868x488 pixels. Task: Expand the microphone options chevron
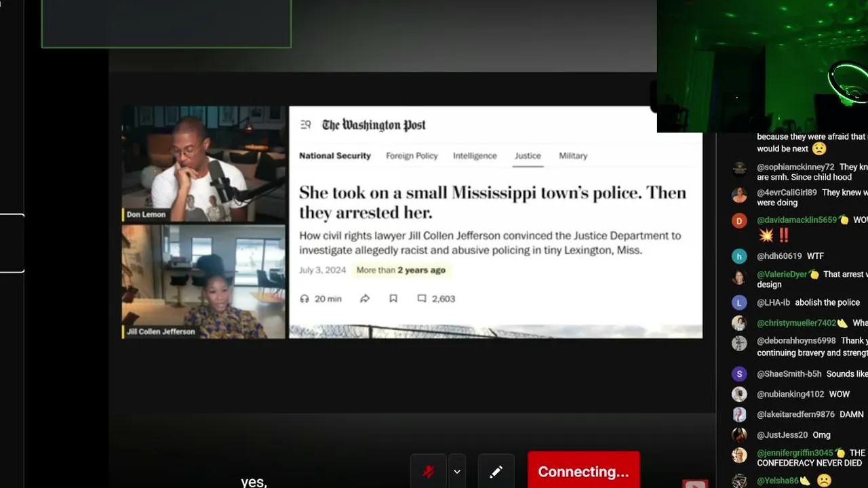tap(457, 472)
